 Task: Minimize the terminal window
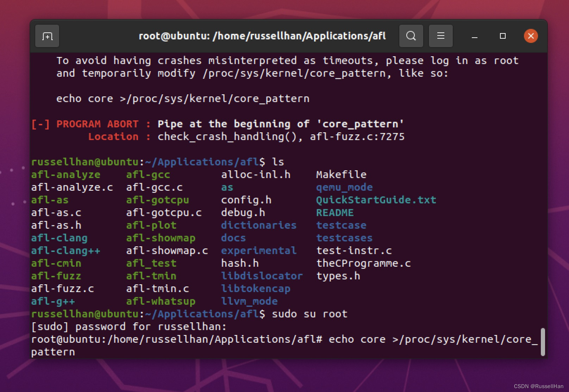coord(475,36)
